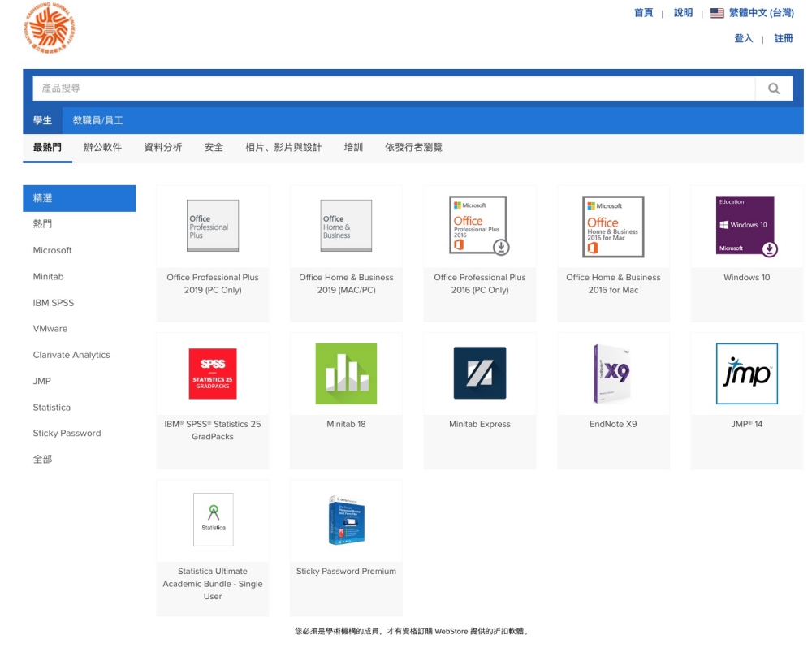Open the Windows 10 product icon
Screen dimensions: 812x648
746,227
